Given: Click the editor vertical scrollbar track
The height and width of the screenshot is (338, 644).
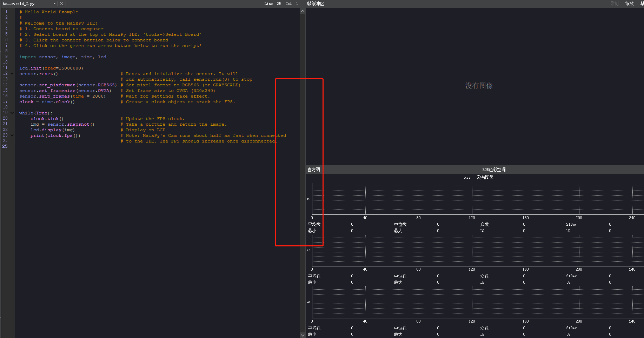Looking at the screenshot, I should [303, 173].
